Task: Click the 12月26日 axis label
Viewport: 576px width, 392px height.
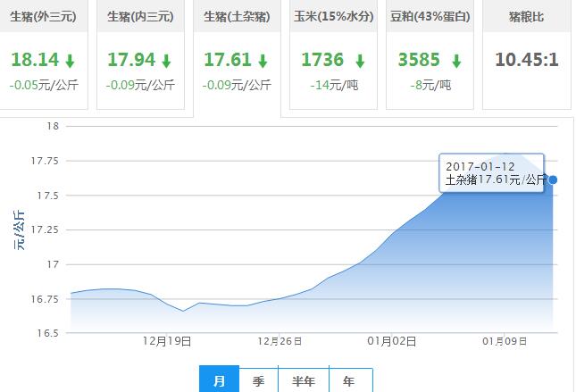Action: (x=280, y=341)
